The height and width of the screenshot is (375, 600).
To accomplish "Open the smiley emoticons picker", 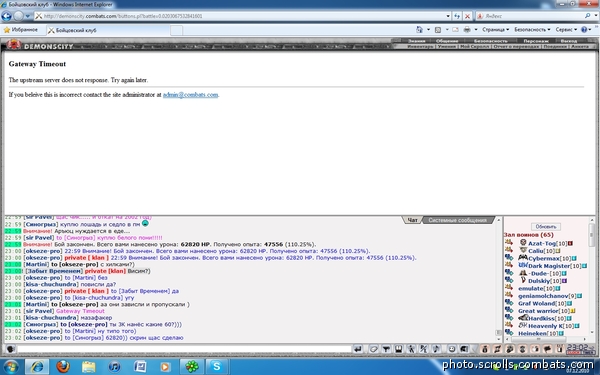I will [x=452, y=349].
